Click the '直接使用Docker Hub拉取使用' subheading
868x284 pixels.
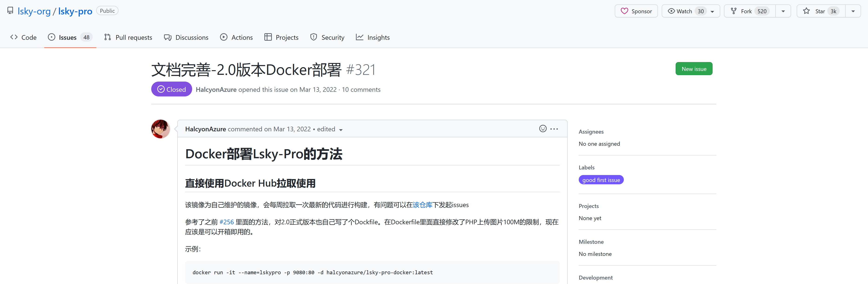pos(250,183)
